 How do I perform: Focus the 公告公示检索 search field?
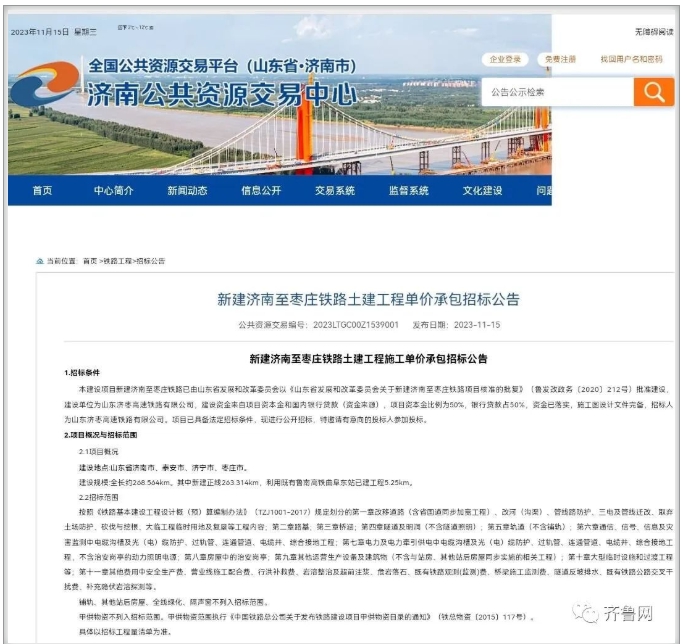pyautogui.click(x=558, y=92)
